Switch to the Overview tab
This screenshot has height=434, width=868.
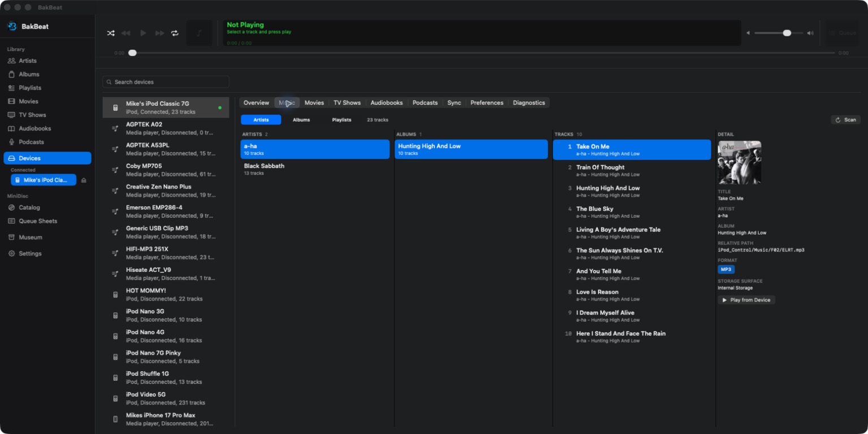(256, 103)
